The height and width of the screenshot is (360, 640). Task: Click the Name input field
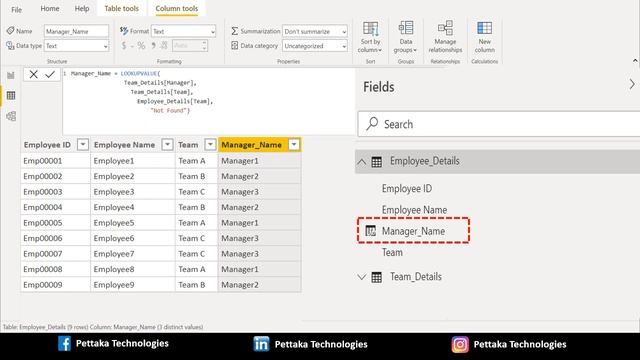pos(76,31)
